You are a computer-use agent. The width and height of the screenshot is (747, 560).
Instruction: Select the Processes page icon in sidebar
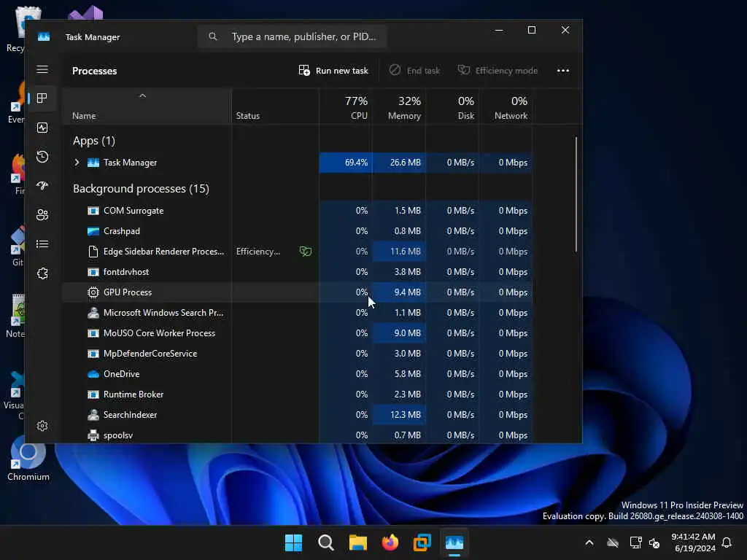click(x=42, y=98)
